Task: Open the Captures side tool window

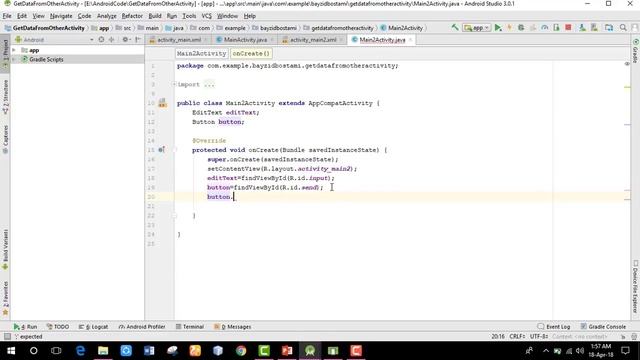Action: [5, 139]
